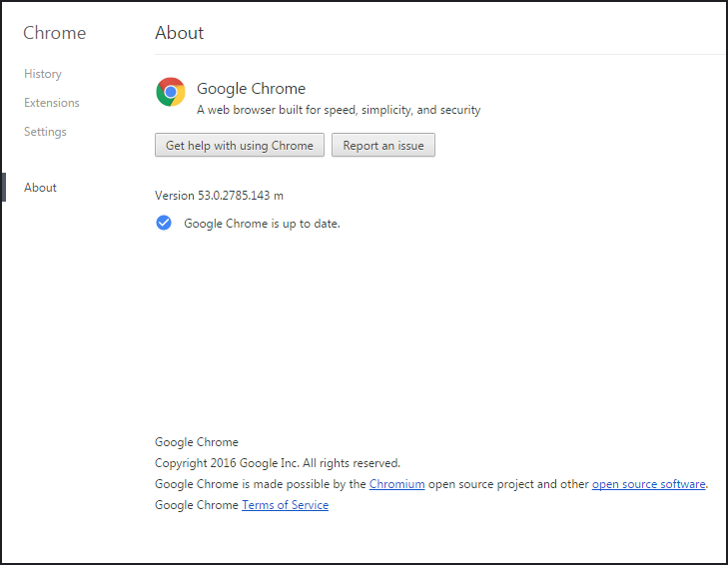The width and height of the screenshot is (728, 565).
Task: Click the Copyright 2016 Google Inc. line
Action: tap(278, 463)
